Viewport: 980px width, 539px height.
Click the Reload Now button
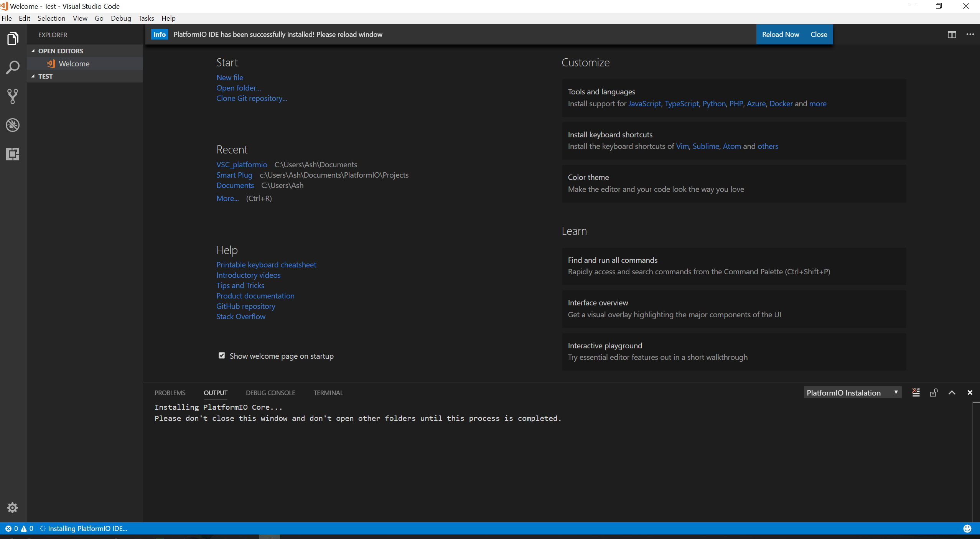point(780,35)
